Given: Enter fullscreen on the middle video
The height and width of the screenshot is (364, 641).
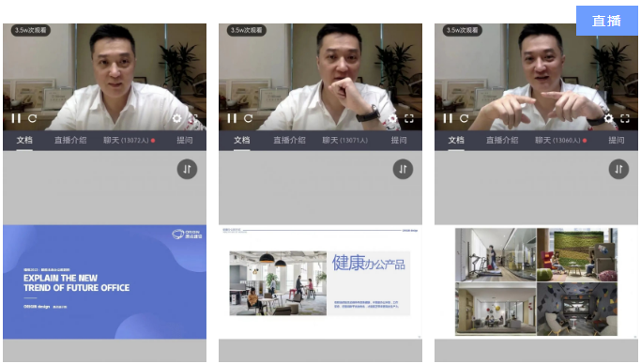Looking at the screenshot, I should click(409, 118).
